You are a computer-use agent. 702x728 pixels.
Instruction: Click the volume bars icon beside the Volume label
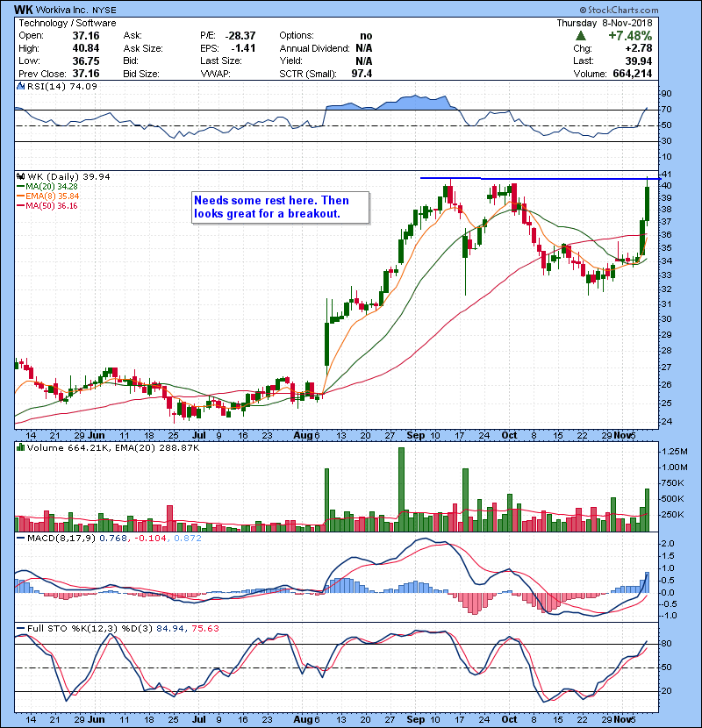click(x=20, y=447)
